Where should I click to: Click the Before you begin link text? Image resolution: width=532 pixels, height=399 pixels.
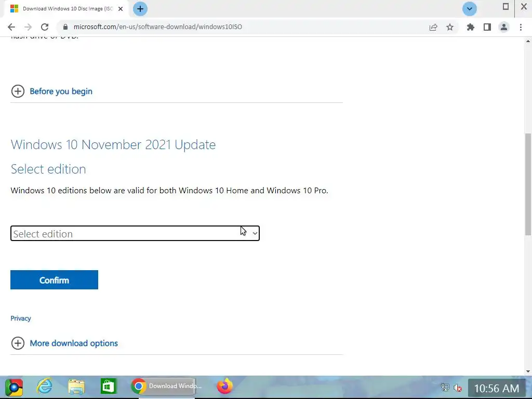[61, 91]
